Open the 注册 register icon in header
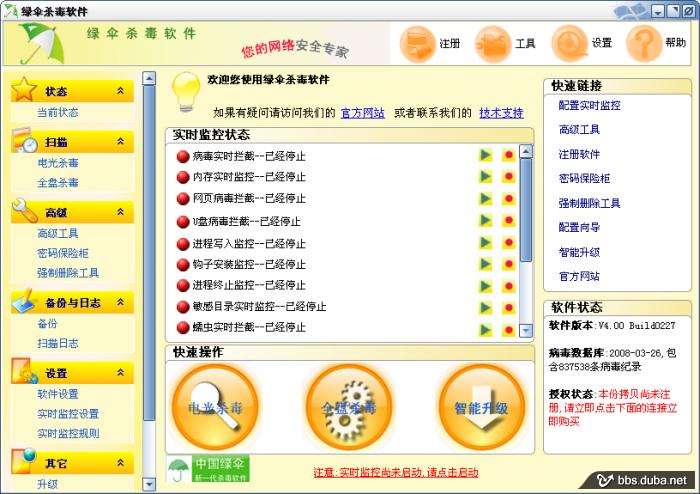This screenshot has height=494, width=700. [417, 44]
